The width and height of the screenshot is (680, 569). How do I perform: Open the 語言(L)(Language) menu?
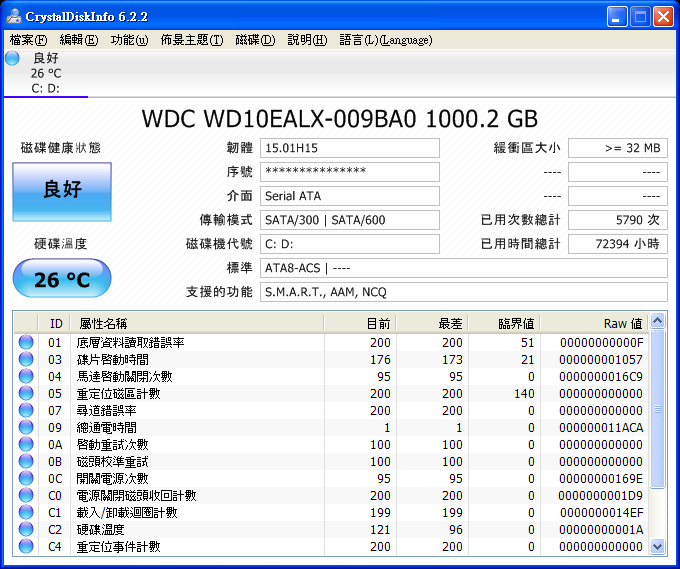386,40
